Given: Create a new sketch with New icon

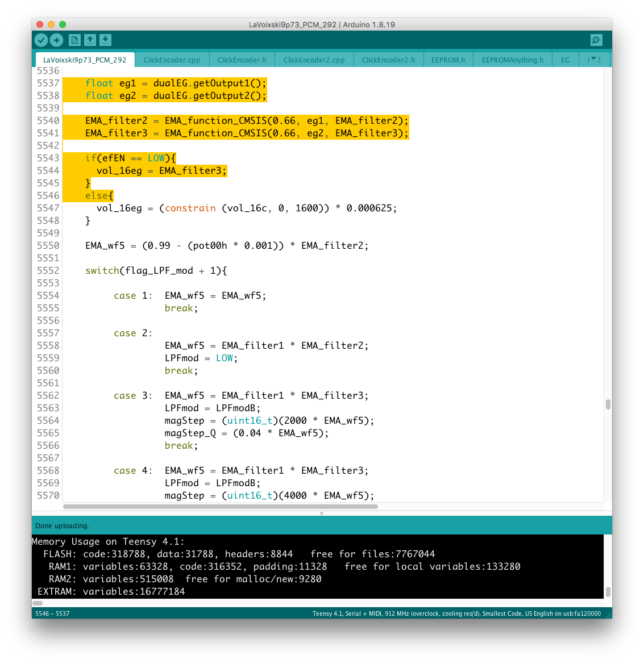Looking at the screenshot, I should [x=74, y=40].
